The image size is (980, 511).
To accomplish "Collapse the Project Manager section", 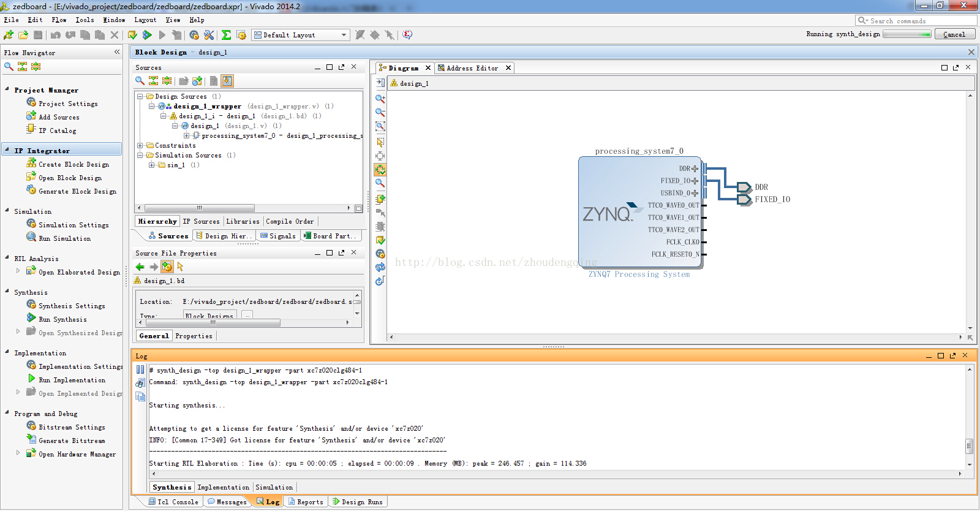I will click(7, 89).
